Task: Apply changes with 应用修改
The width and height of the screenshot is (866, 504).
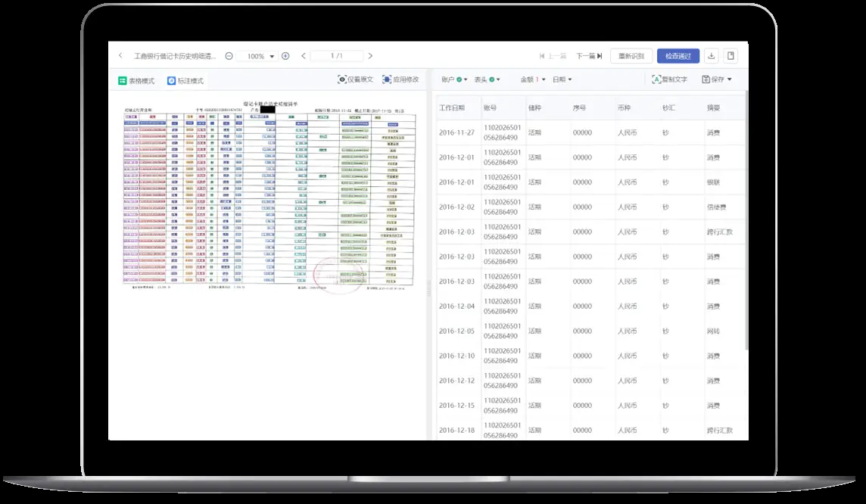Action: [x=400, y=79]
